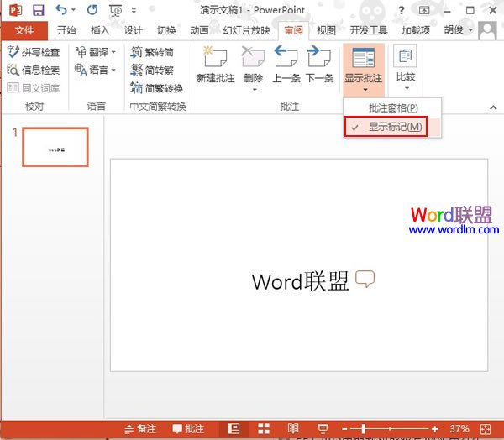Click the zoom in plus button

click(435, 429)
